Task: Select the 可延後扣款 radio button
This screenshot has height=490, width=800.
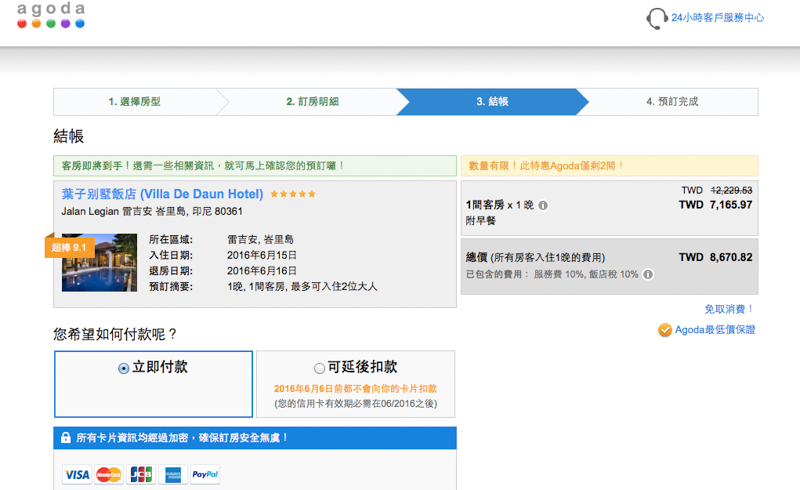Action: [319, 369]
